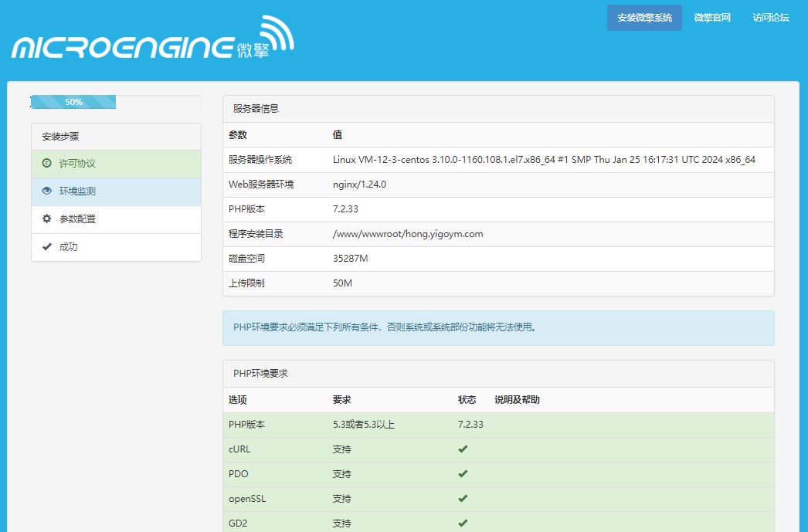Screen dimensions: 808x532
Task: Visit the 访问论坛 link
Action: click(x=770, y=17)
